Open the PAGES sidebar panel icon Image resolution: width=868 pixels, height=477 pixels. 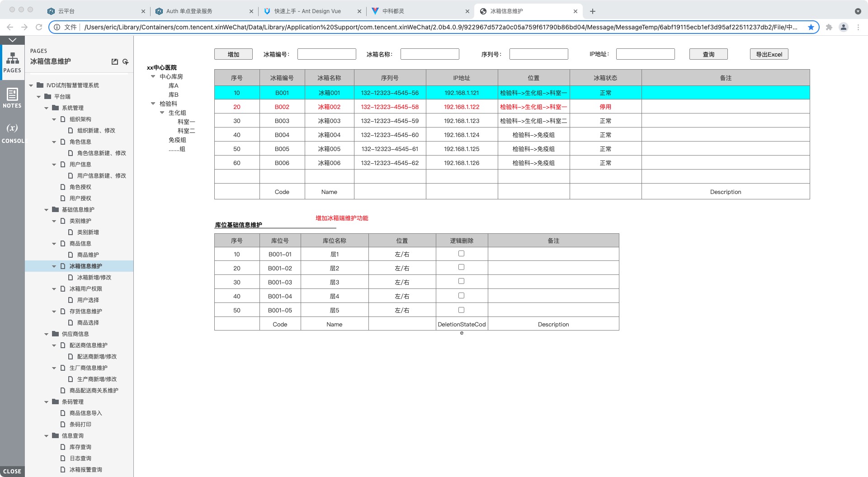click(12, 62)
